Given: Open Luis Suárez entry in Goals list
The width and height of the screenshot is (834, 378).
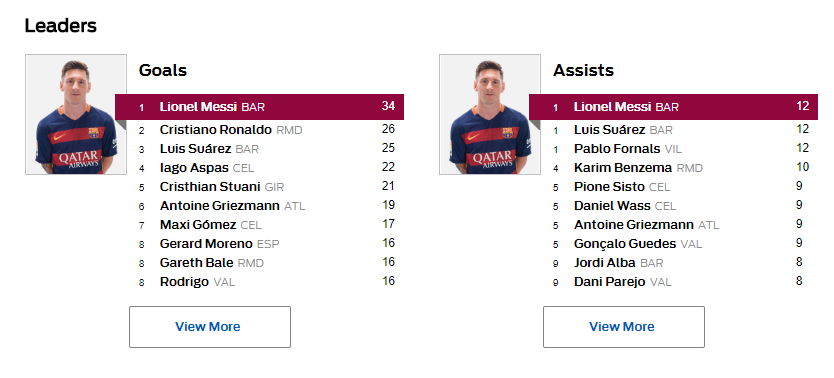Looking at the screenshot, I should (x=195, y=149).
